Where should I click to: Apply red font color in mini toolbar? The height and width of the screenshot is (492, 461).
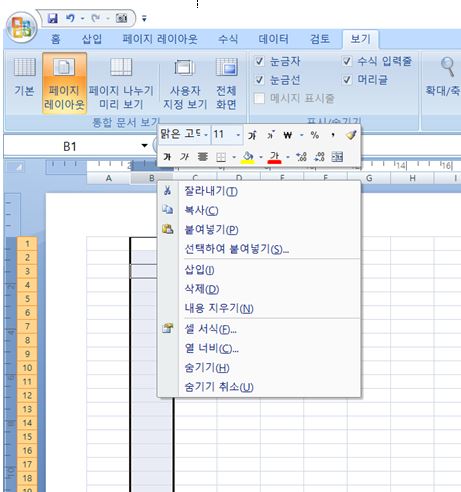click(275, 157)
